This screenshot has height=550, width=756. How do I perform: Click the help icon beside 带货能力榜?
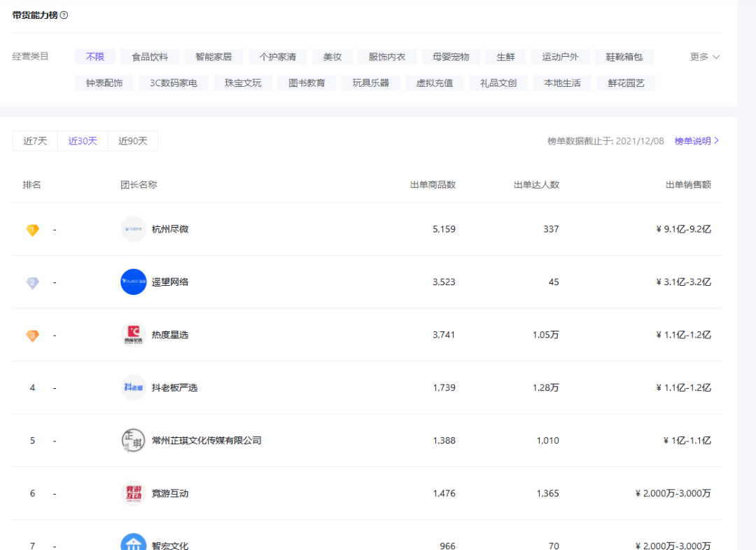pyautogui.click(x=64, y=15)
